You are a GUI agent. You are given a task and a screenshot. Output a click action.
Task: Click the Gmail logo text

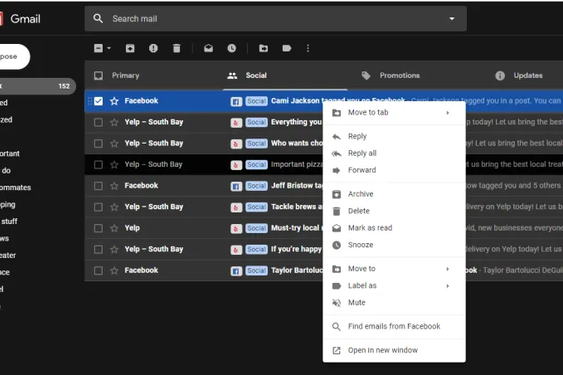click(x=25, y=19)
